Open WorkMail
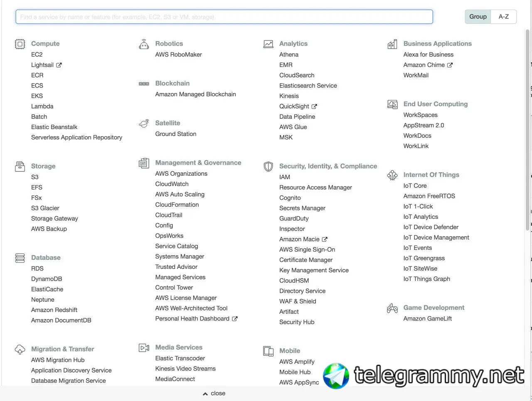 [416, 75]
